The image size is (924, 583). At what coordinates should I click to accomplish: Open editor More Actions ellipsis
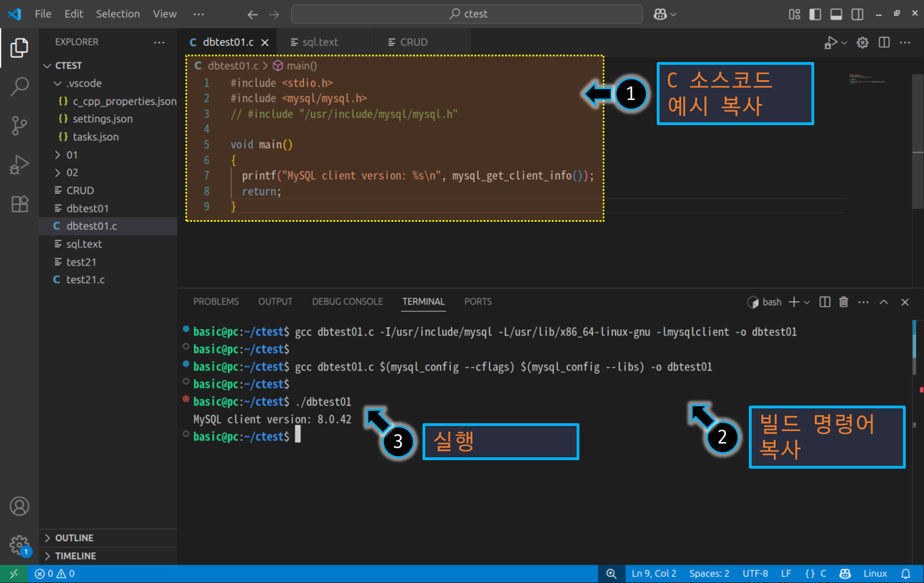905,43
